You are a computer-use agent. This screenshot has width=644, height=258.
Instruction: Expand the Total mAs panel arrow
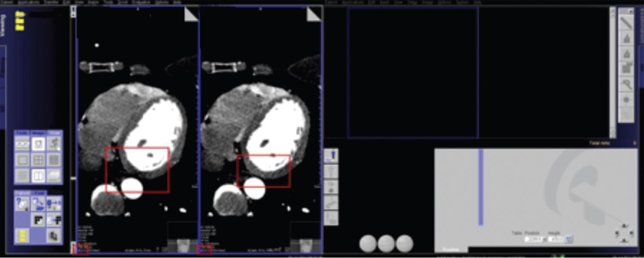tap(635, 143)
